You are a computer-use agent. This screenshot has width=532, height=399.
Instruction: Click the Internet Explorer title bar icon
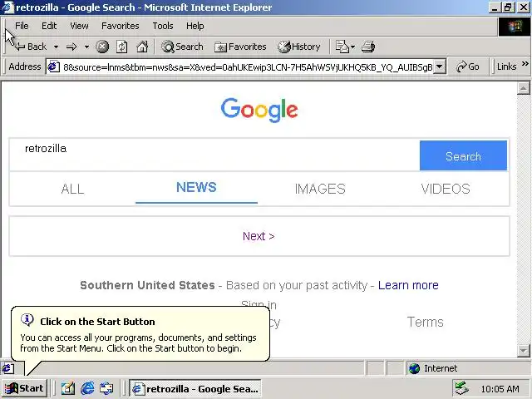7,7
